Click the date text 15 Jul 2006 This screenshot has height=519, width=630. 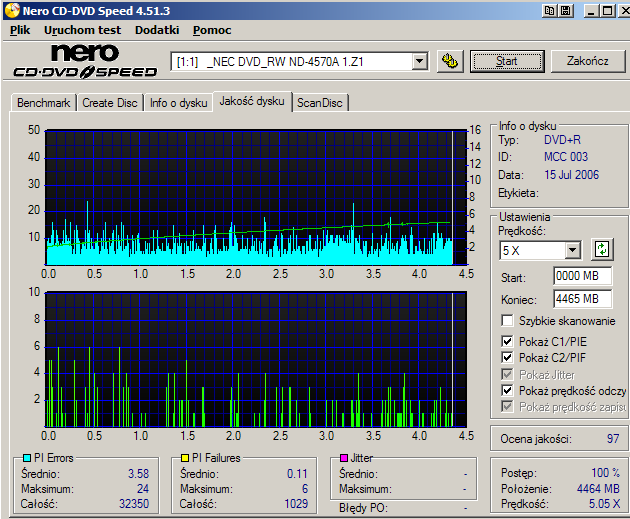pyautogui.click(x=571, y=175)
